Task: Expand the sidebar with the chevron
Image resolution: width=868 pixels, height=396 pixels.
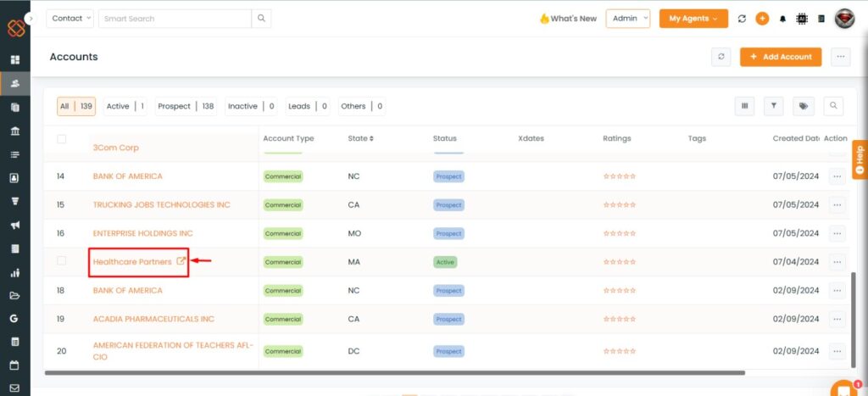Action: (31, 19)
